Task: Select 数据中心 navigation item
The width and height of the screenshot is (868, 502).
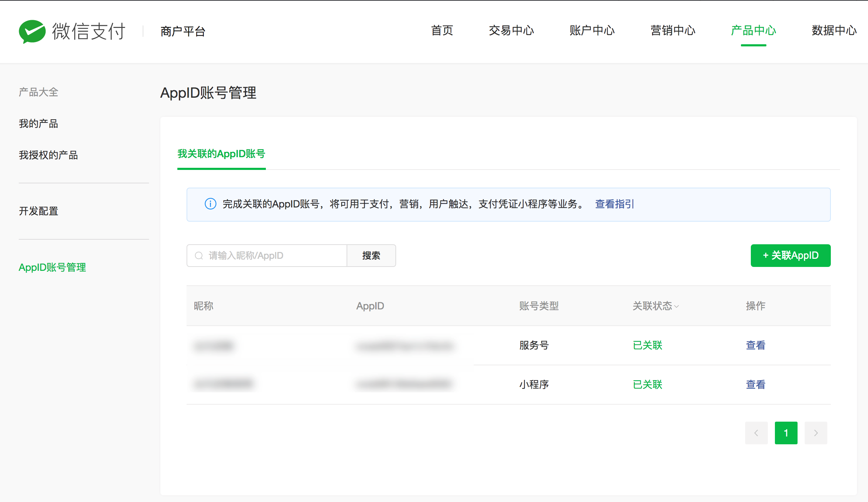Action: pos(834,30)
